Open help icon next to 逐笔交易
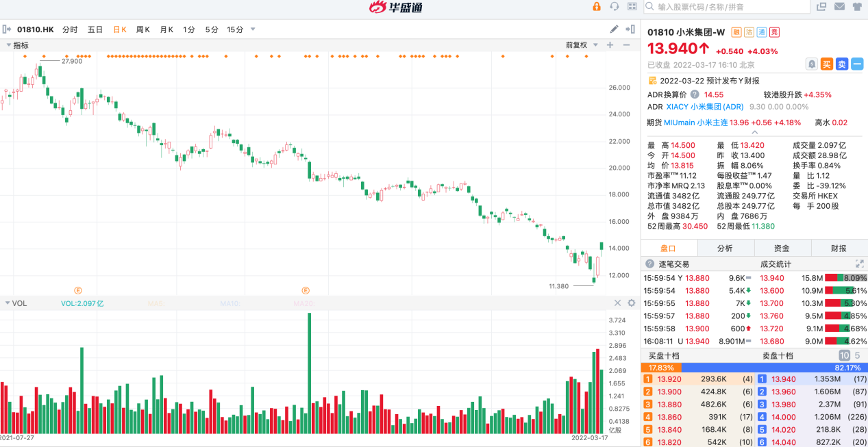Image resolution: width=868 pixels, height=447 pixels. tap(649, 264)
